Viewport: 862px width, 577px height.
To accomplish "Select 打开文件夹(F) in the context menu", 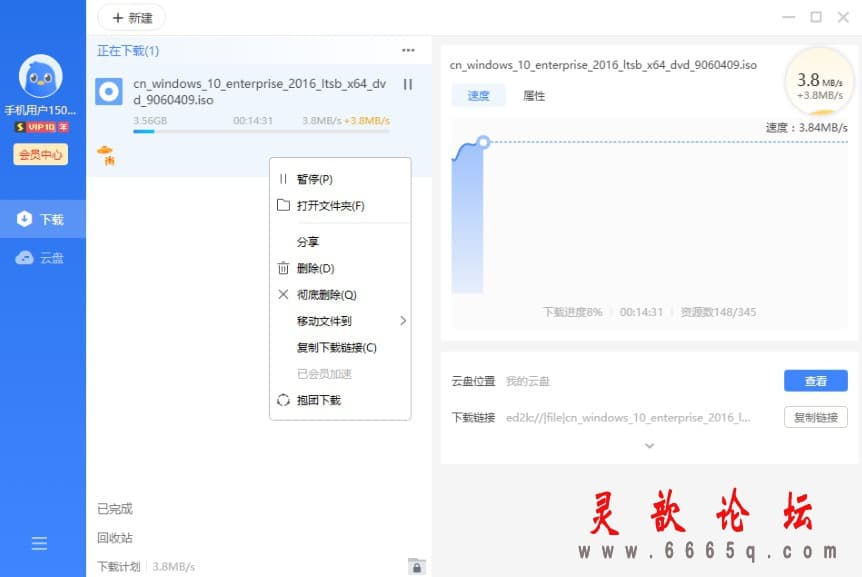I will click(340, 206).
